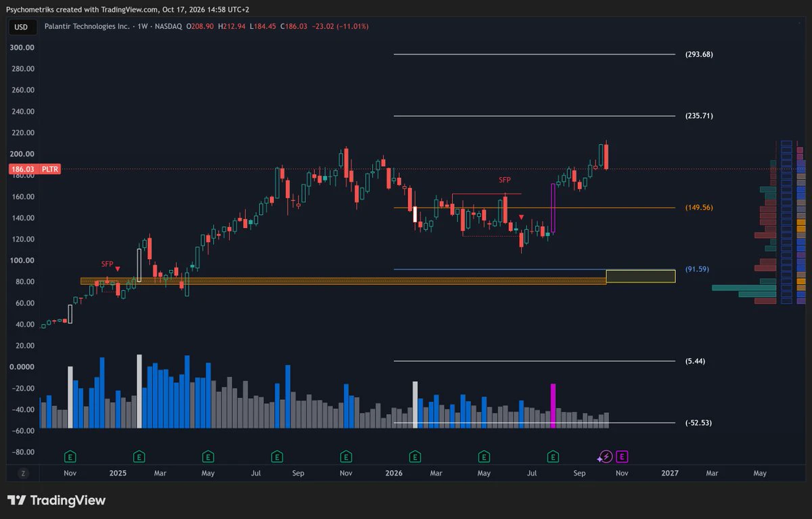
Task: Click the 2027 label on time axis
Action: pos(670,474)
